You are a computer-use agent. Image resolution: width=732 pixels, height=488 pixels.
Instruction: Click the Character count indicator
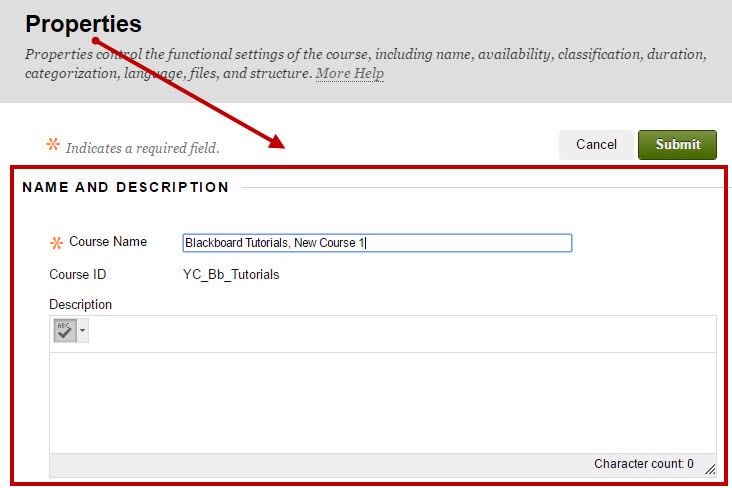tap(643, 464)
